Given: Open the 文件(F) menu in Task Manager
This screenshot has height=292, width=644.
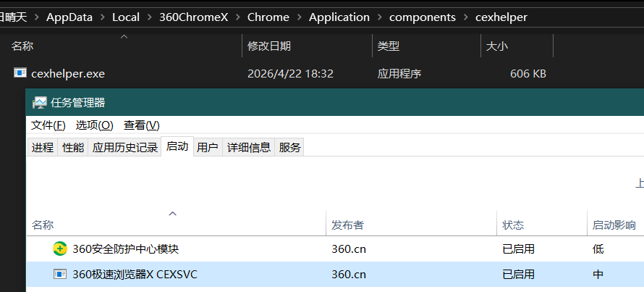Looking at the screenshot, I should point(48,125).
